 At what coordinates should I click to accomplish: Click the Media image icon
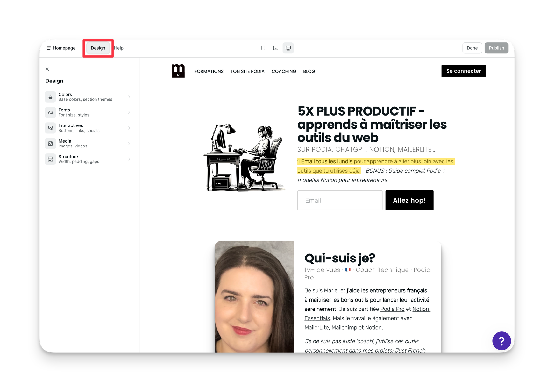50,144
